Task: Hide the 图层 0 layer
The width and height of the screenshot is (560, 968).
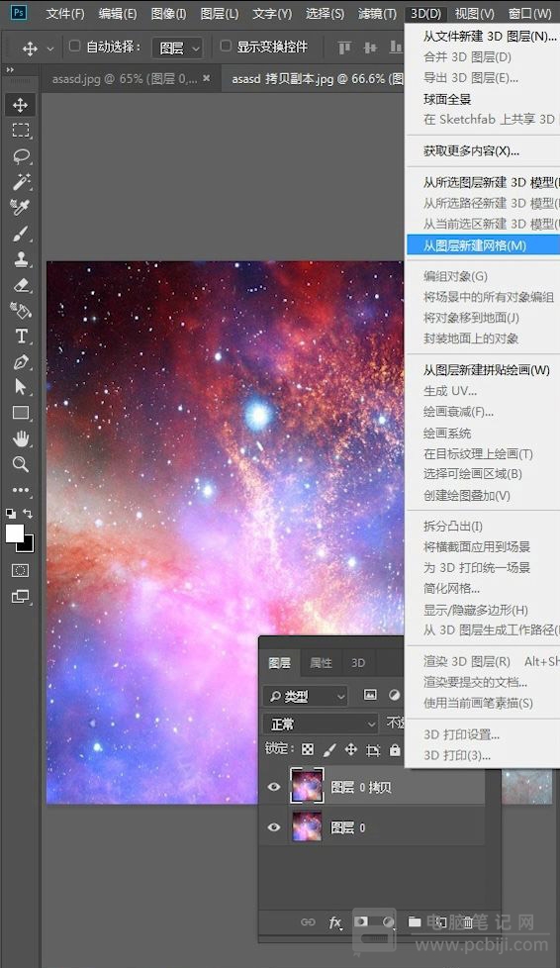Action: tap(274, 827)
